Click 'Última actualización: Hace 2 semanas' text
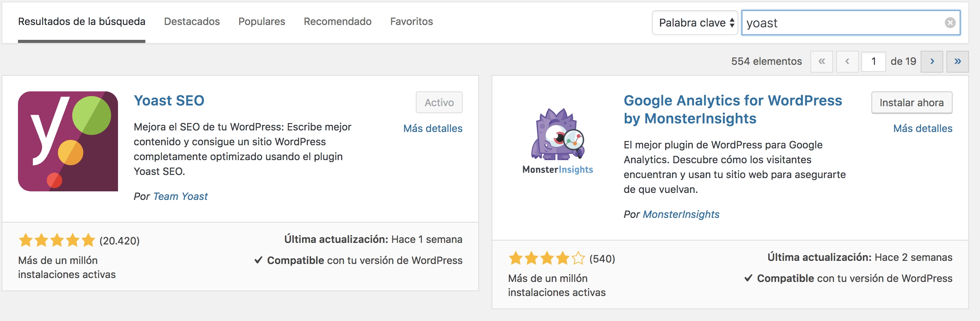This screenshot has width=980, height=321. coord(860,257)
